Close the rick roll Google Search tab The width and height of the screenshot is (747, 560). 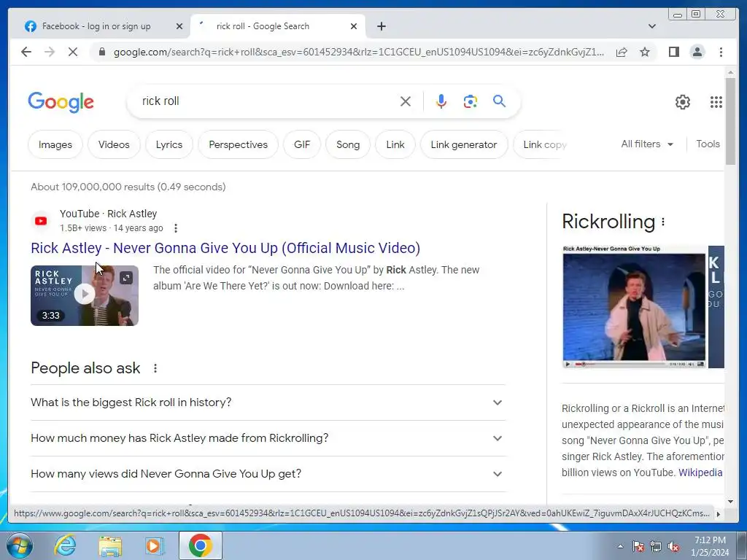tap(354, 26)
